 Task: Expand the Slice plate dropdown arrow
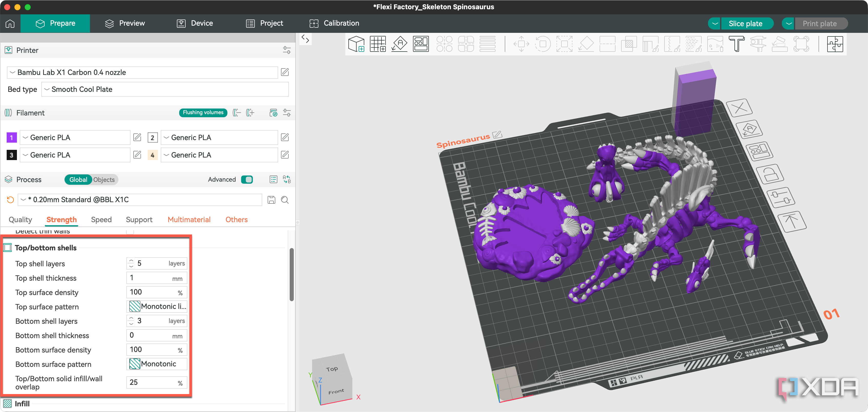pyautogui.click(x=715, y=24)
